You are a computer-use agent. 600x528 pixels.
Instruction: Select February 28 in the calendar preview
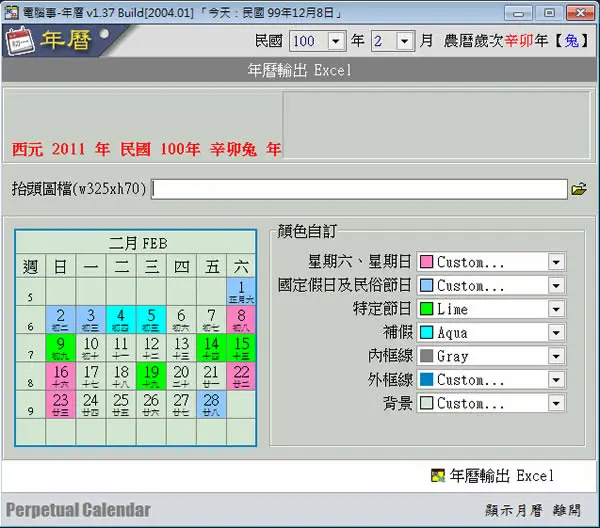(211, 404)
